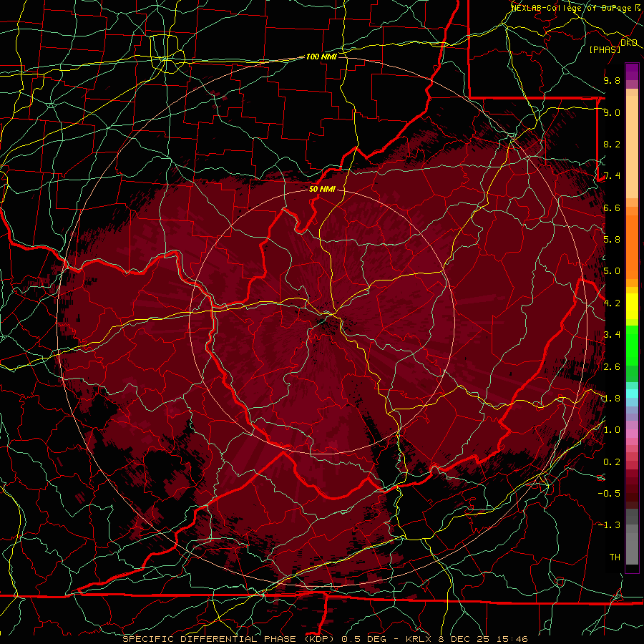Click the '8 DEC 25 15:46' timestamp in the caption
This screenshot has height=644, width=644.
point(482,639)
